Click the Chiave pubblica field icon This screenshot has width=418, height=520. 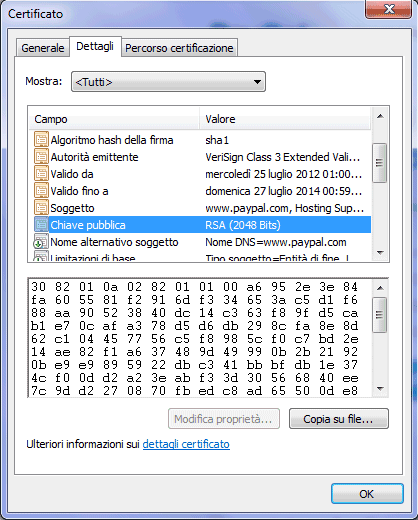(x=41, y=225)
